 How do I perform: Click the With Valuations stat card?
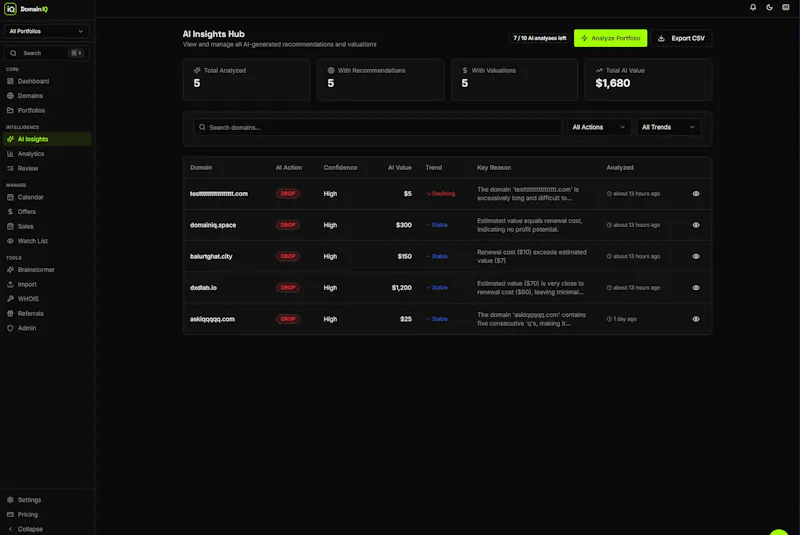[x=514, y=79]
